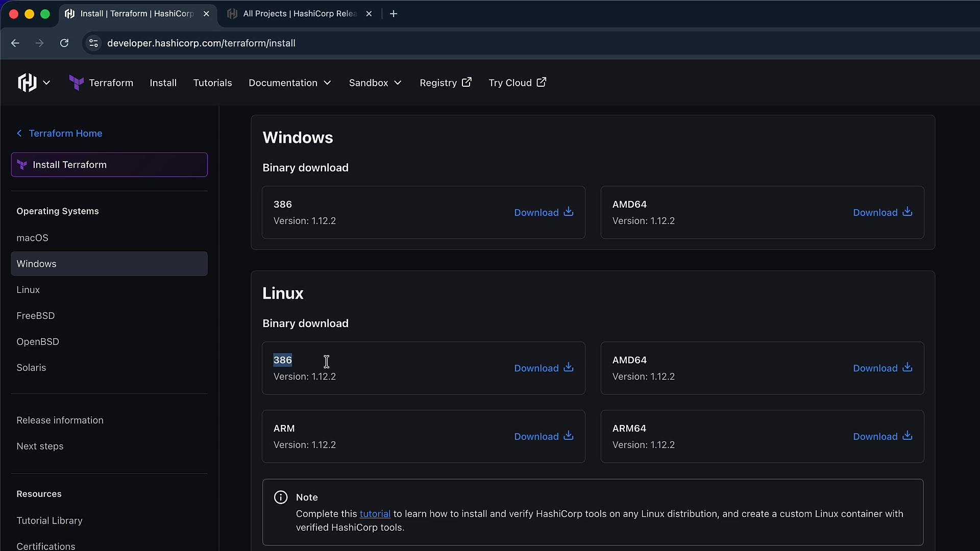This screenshot has width=980, height=551.
Task: Download the Linux AMD64 binary
Action: [x=883, y=368]
